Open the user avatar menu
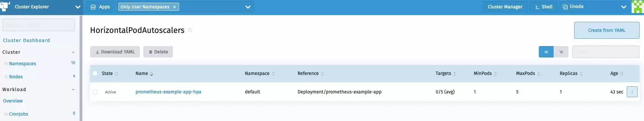Image resolution: width=644 pixels, height=121 pixels. tap(637, 7)
